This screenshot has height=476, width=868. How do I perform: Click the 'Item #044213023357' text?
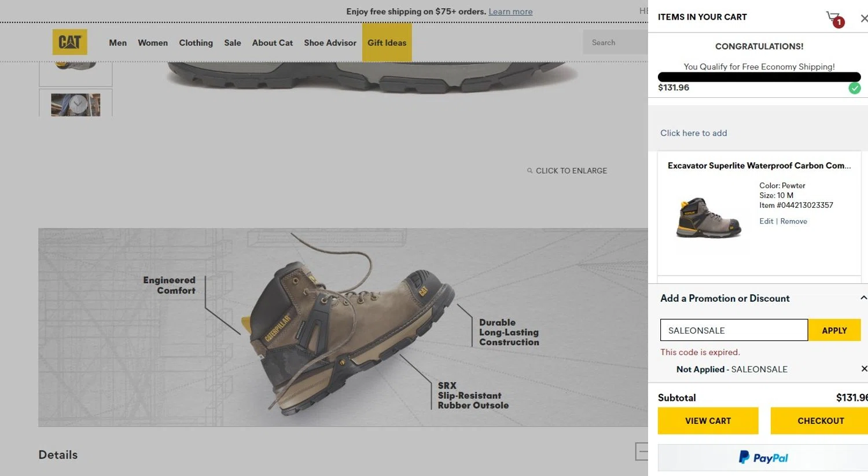pyautogui.click(x=796, y=205)
